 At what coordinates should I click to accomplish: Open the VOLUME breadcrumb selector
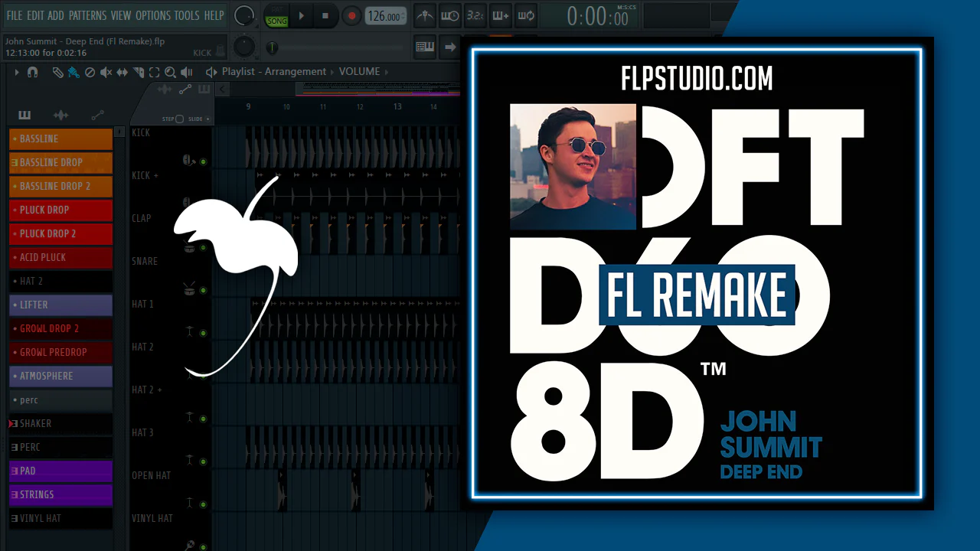pyautogui.click(x=359, y=72)
